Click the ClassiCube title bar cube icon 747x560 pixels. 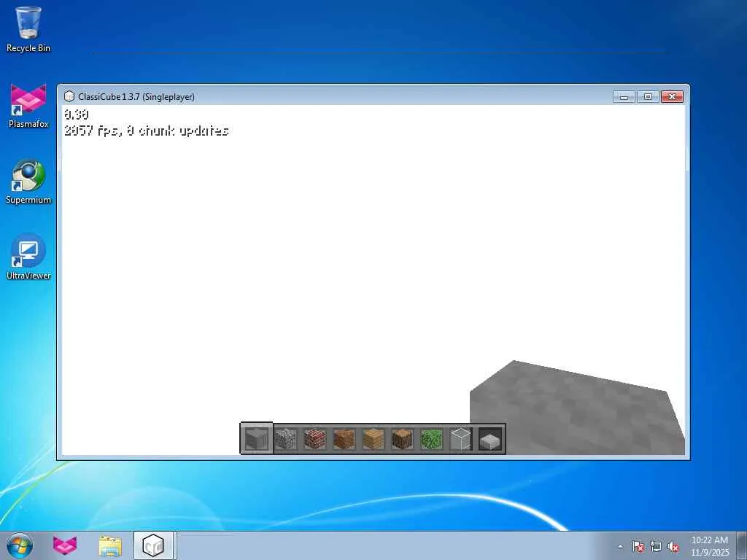69,96
